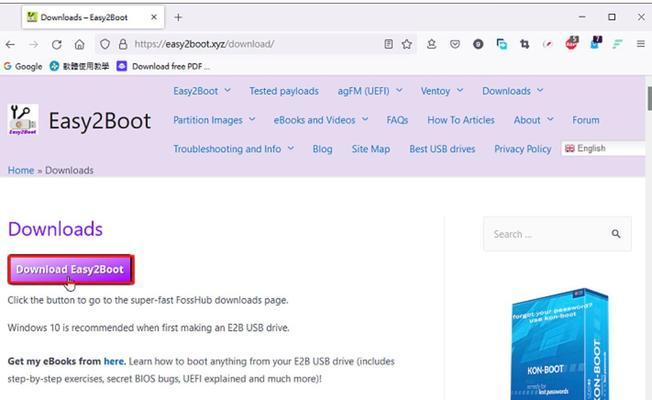Screen dimensions: 652x400
Task: Open the FAQs menu item
Action: coord(397,120)
